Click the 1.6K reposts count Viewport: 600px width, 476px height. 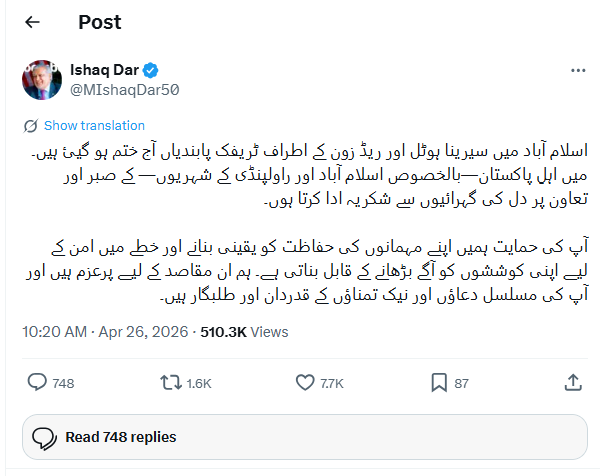coord(198,383)
